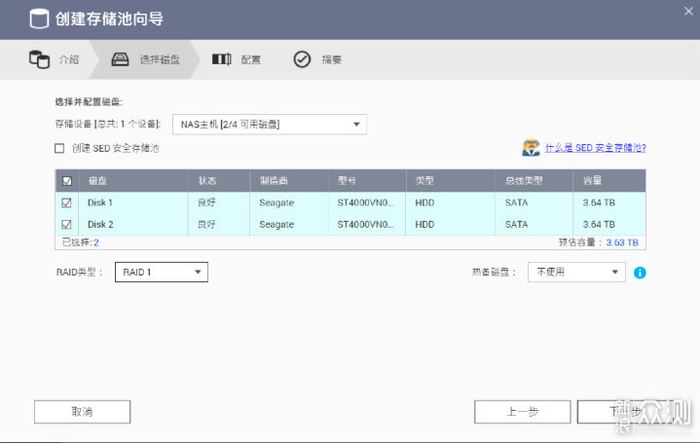
Task: Click the introduction step disks icon
Action: (39, 59)
